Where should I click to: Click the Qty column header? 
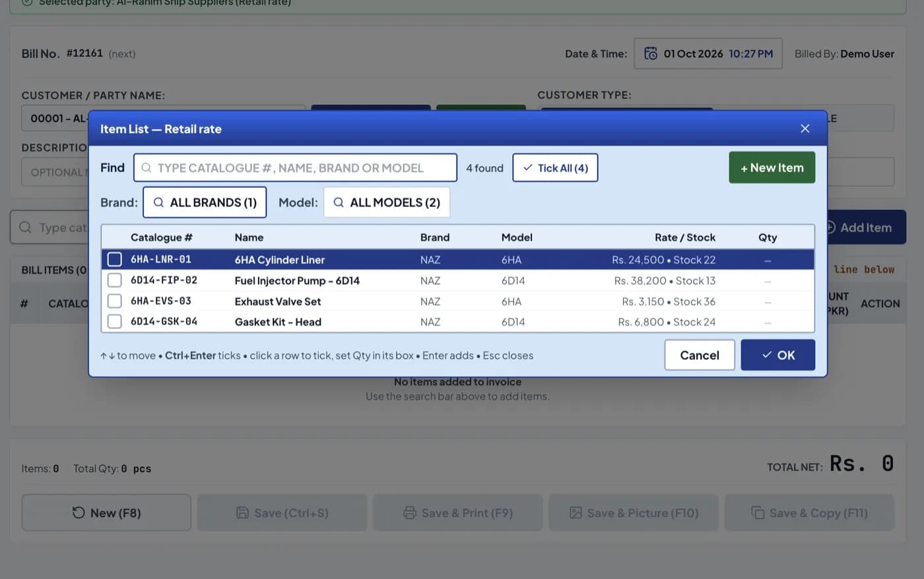tap(768, 237)
